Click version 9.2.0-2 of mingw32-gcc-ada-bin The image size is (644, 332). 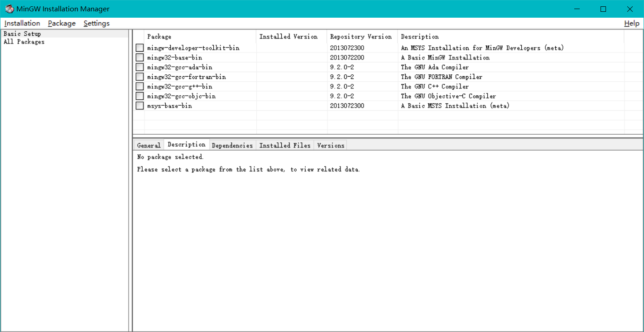(x=342, y=67)
